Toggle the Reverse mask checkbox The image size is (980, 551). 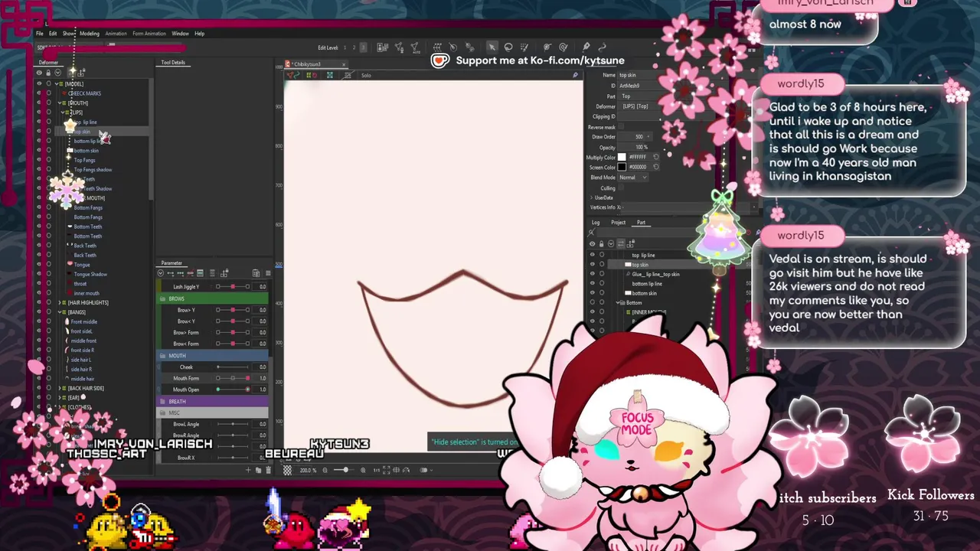pos(621,127)
